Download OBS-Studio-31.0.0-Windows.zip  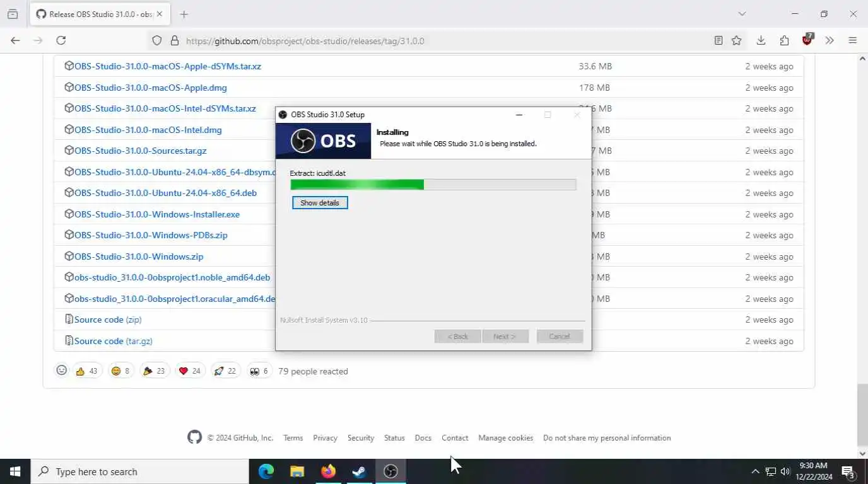[x=139, y=256]
